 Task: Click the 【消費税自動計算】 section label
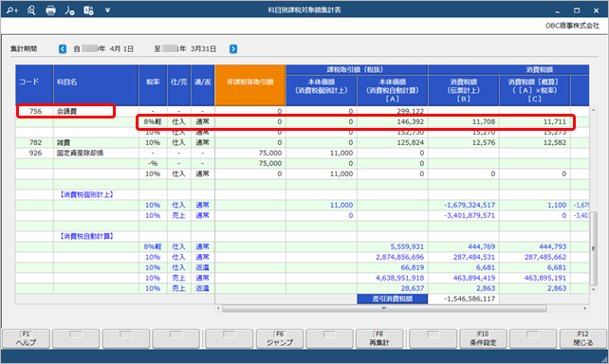tap(86, 236)
